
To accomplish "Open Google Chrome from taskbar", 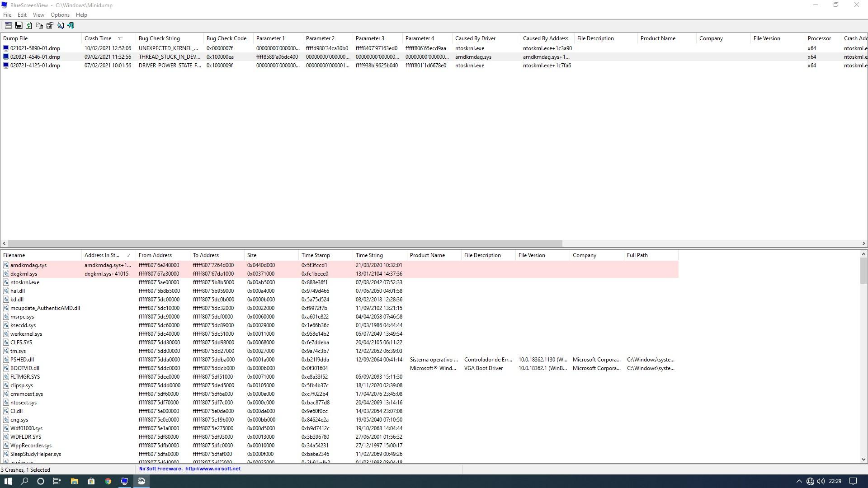I will [x=108, y=481].
